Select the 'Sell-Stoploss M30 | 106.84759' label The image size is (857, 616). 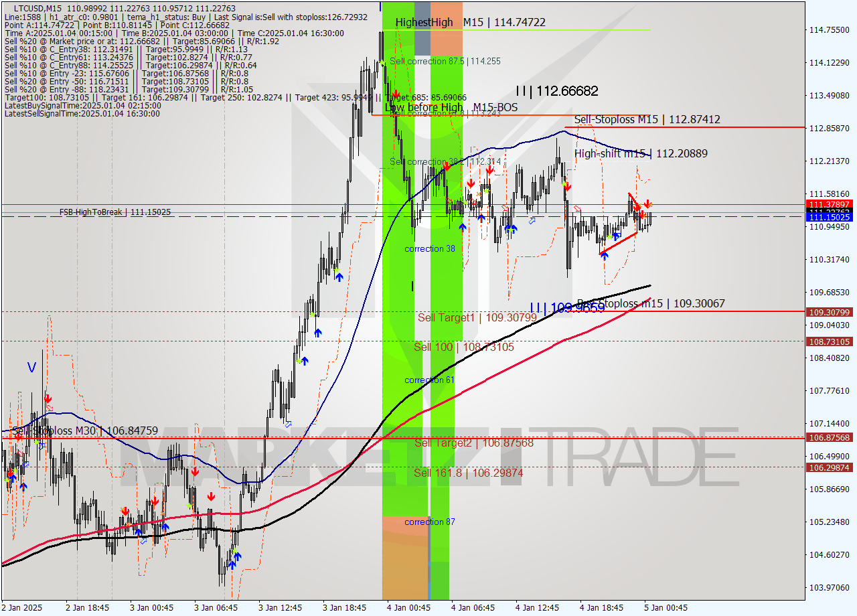(x=85, y=431)
